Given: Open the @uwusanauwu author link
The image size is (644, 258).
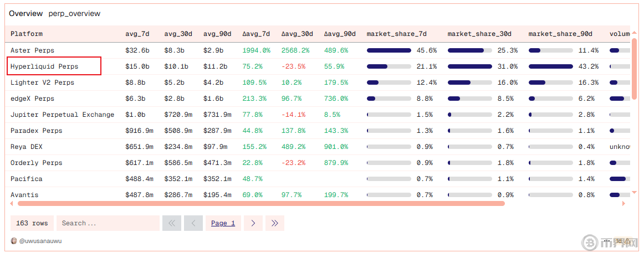Looking at the screenshot, I should pos(40,241).
